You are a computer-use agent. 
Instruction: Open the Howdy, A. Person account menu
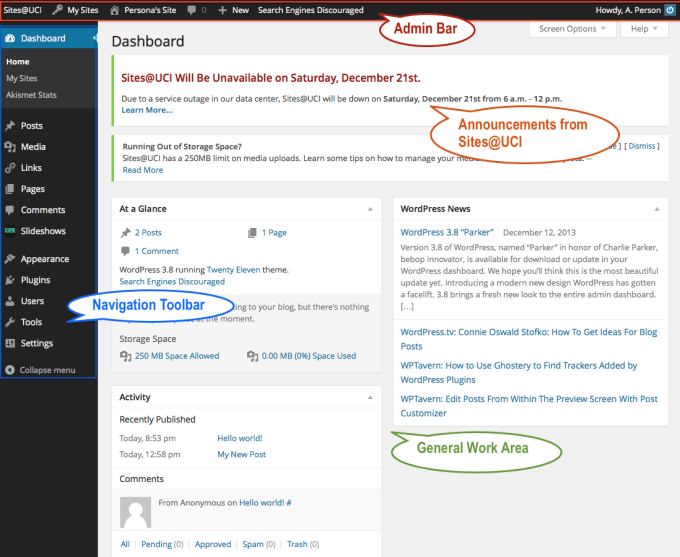(635, 10)
